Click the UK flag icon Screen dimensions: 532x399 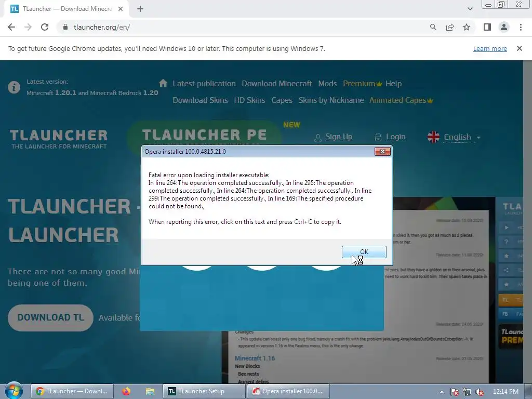(433, 137)
